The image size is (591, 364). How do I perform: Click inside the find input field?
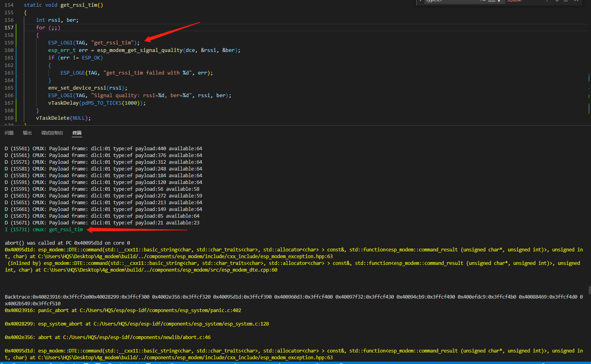click(449, 2)
